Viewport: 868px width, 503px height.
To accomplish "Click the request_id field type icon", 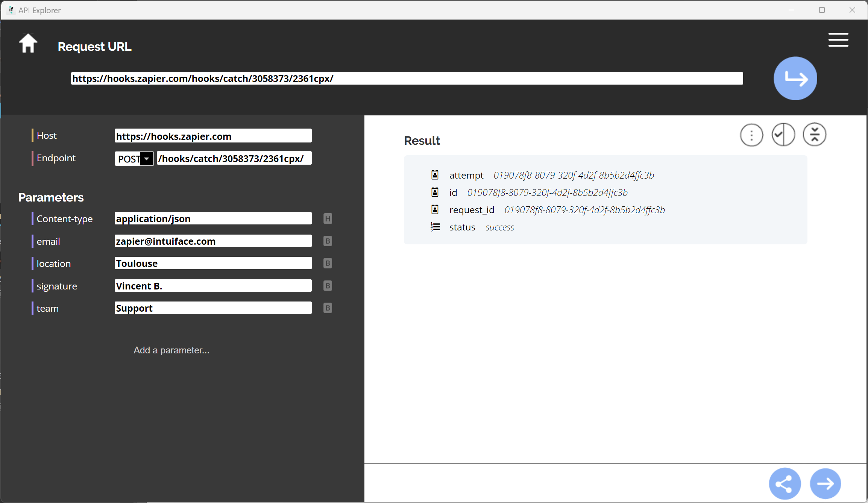I will [x=435, y=209].
